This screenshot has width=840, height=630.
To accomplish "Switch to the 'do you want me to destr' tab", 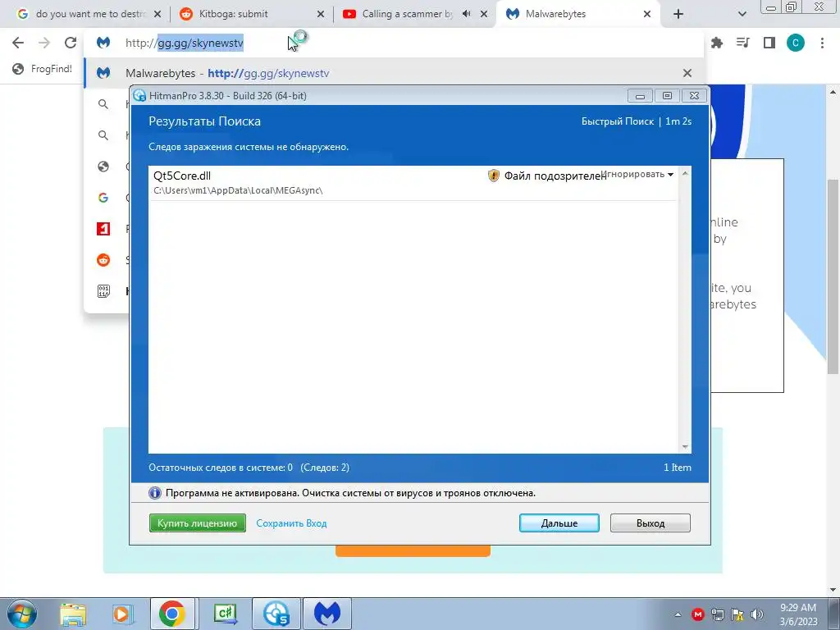I will tap(89, 14).
